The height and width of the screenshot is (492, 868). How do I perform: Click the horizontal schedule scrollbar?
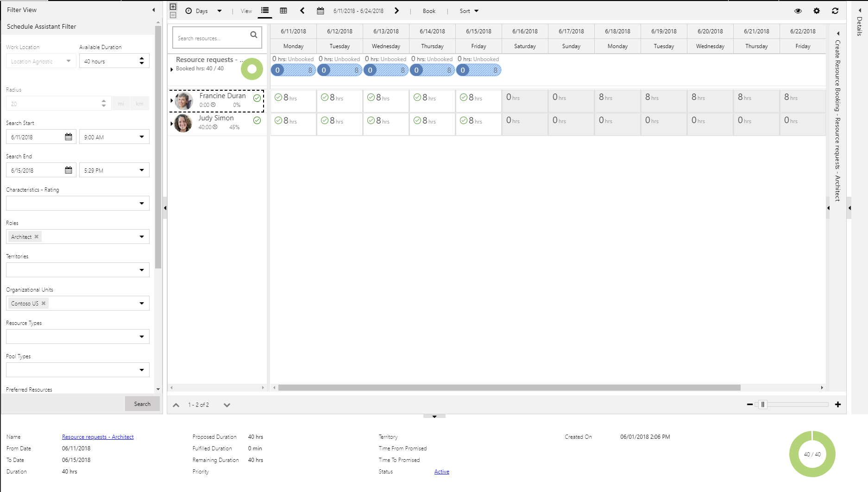(x=509, y=388)
